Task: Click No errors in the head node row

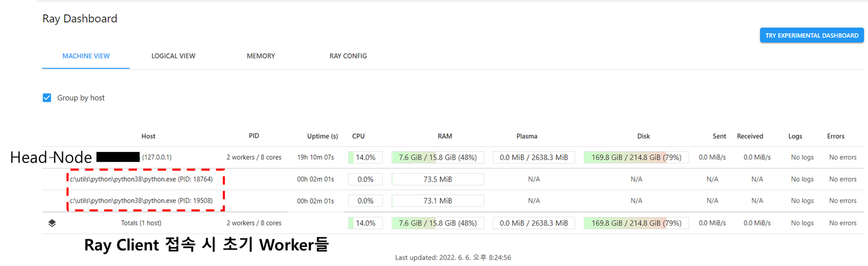Action: [843, 158]
